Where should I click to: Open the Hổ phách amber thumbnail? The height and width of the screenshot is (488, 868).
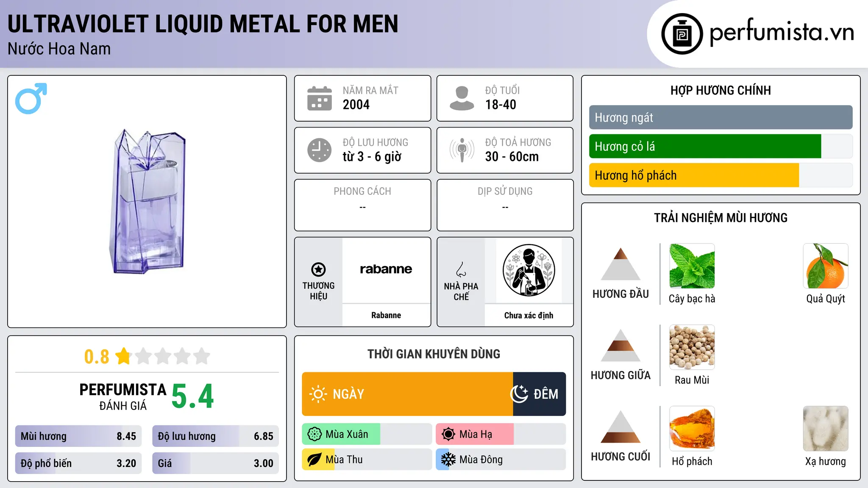coord(692,429)
